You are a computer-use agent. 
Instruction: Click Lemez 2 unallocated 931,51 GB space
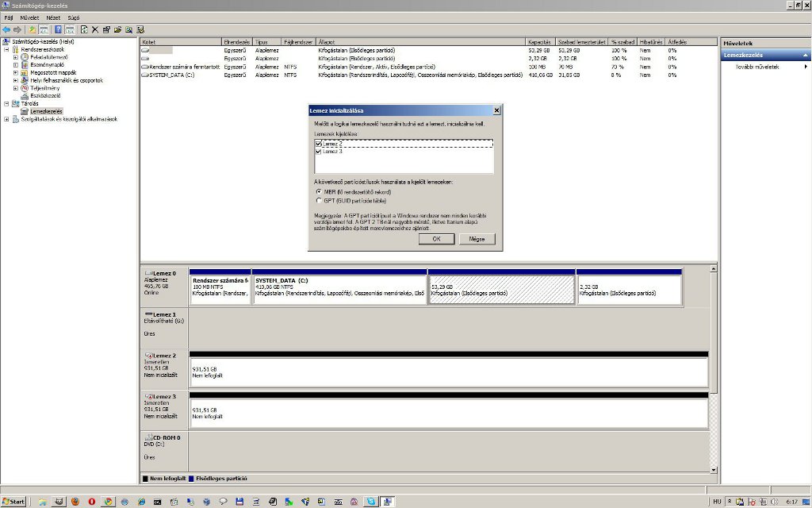pos(449,370)
